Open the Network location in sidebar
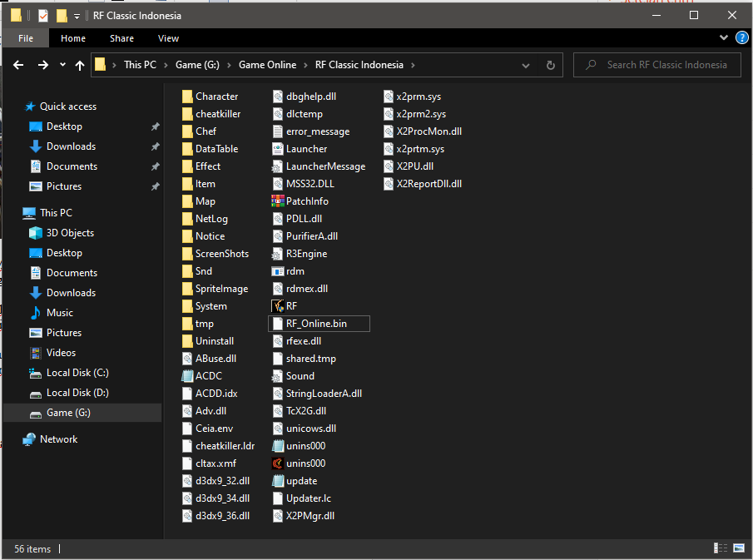The image size is (753, 560). coord(58,439)
